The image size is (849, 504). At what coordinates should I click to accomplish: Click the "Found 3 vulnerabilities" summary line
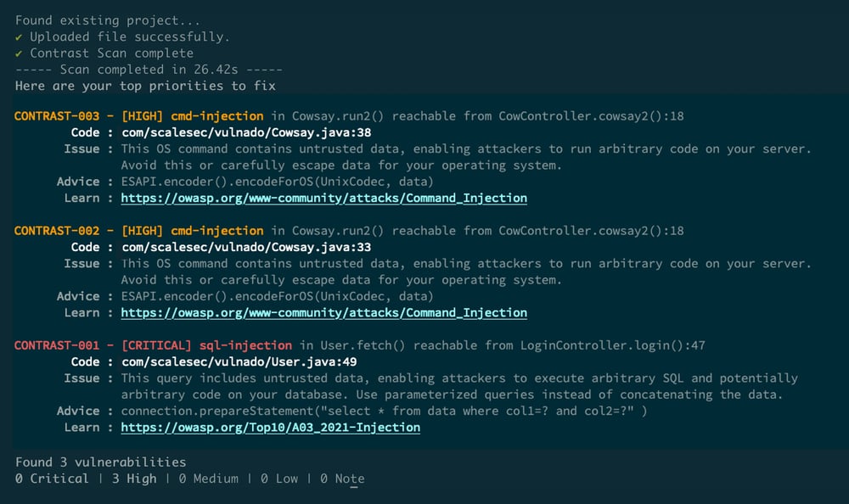100,462
